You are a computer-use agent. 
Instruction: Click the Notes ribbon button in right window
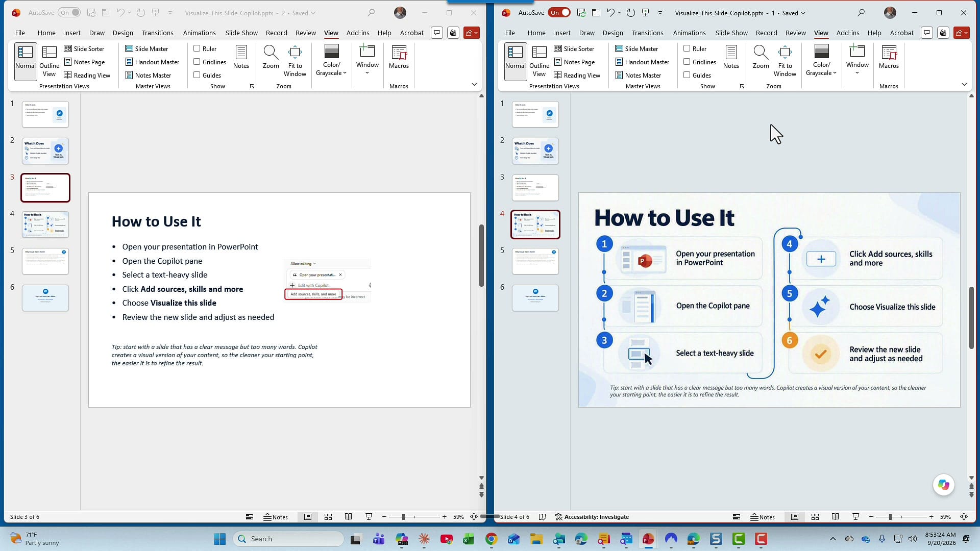(x=731, y=57)
